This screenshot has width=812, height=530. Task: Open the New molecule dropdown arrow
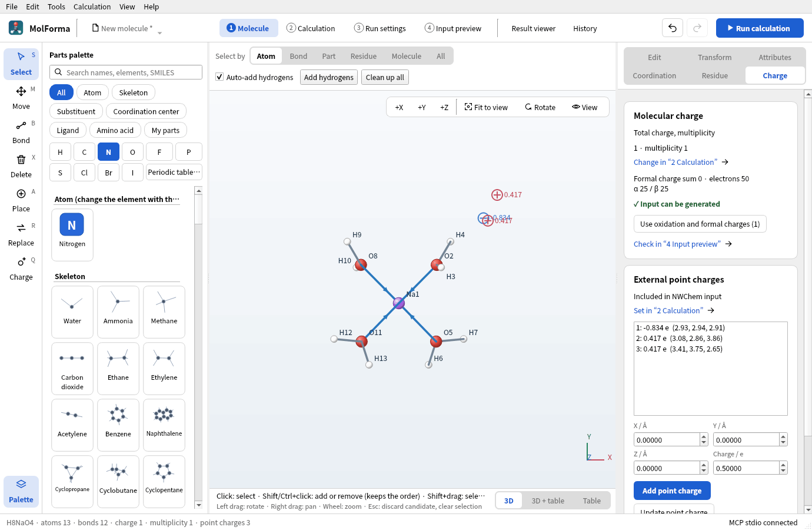(x=159, y=33)
